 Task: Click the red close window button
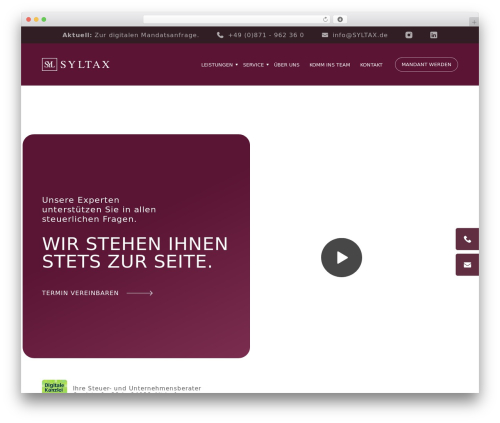pyautogui.click(x=29, y=19)
